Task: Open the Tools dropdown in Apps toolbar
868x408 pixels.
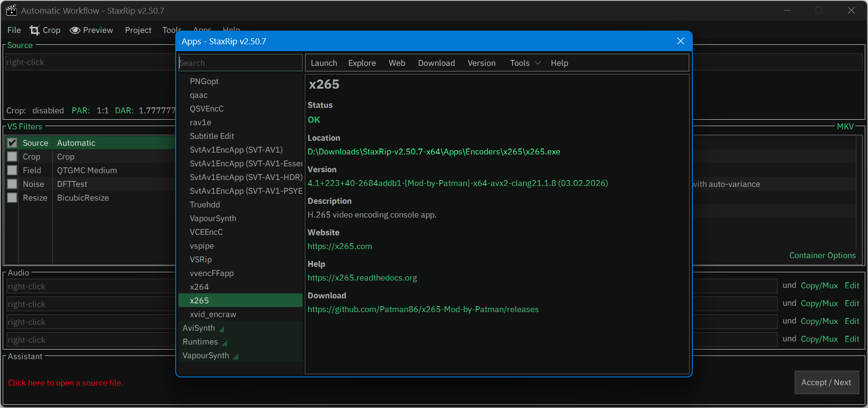Action: (x=525, y=63)
